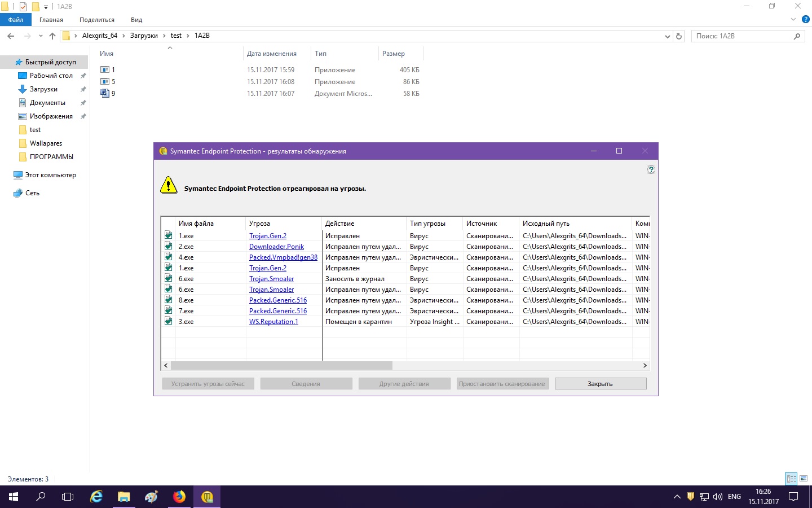This screenshot has height=508, width=812.
Task: Click the horizontal scrollbar in results list
Action: pos(281,365)
